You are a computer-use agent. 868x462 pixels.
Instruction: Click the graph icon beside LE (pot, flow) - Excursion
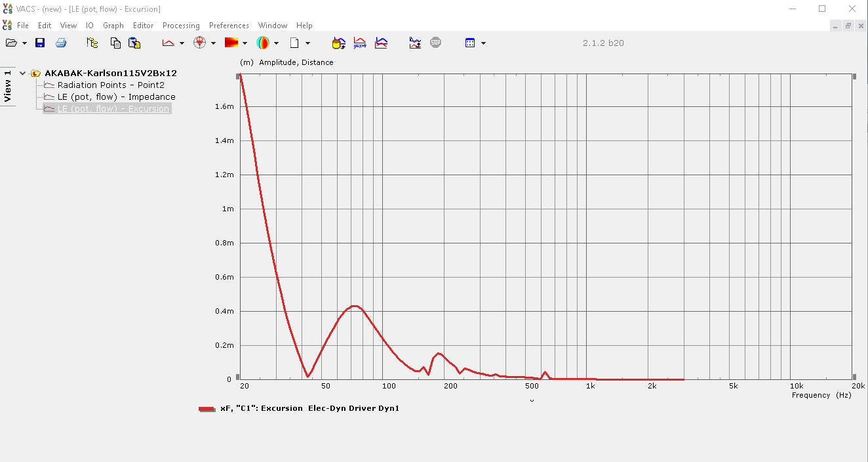click(x=49, y=109)
